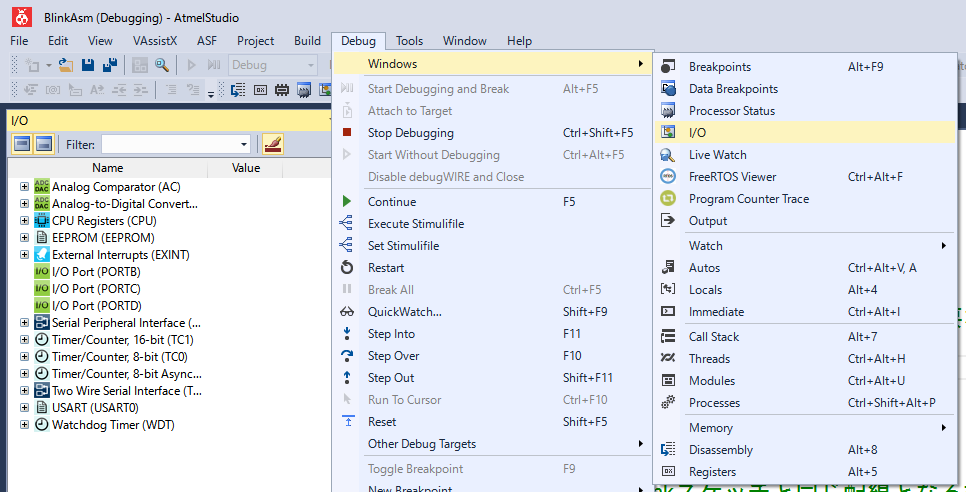Click the Disassembly toolbar icon with blue arrow
Image resolution: width=966 pixels, height=492 pixels.
coord(238,90)
